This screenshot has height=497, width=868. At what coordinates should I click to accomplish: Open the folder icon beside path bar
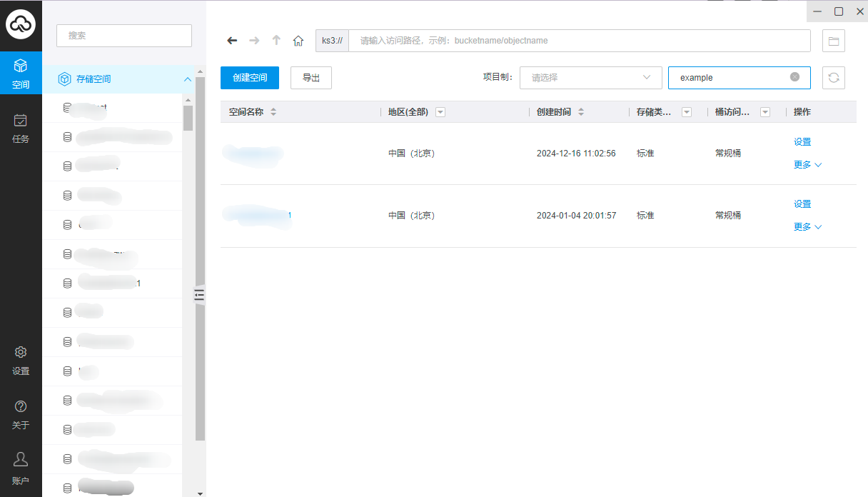click(833, 41)
